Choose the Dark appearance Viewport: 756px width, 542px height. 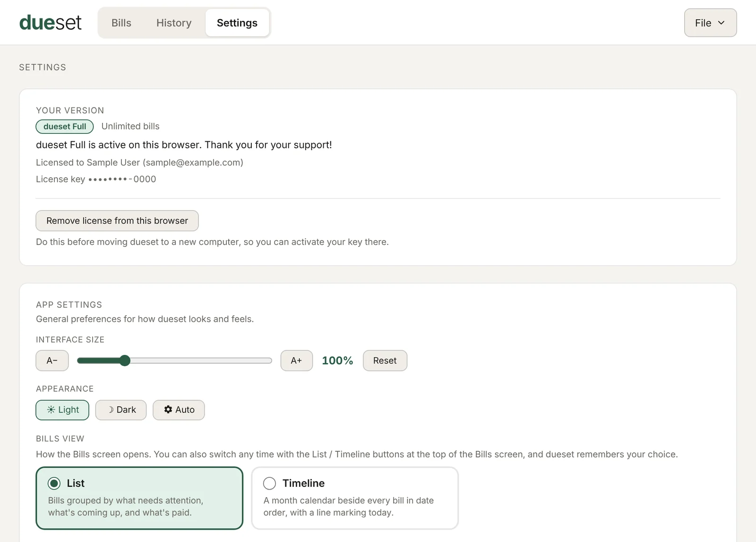121,410
